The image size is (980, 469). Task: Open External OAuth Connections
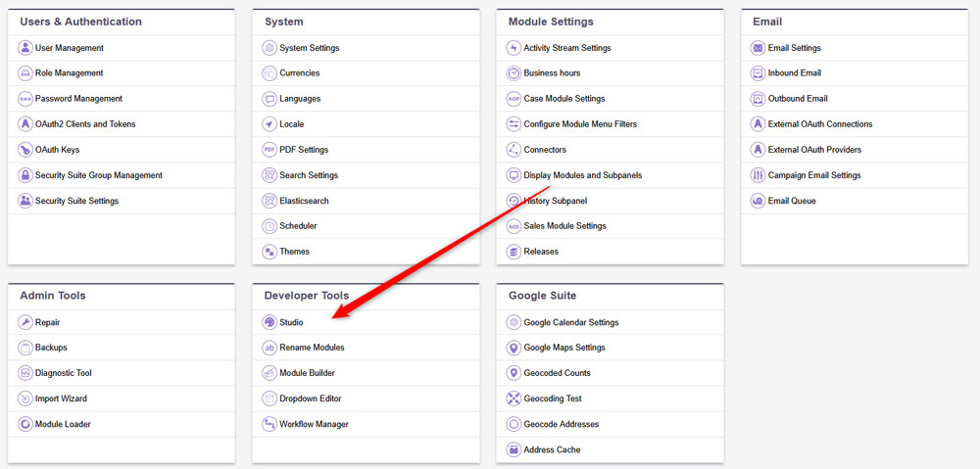(x=820, y=124)
